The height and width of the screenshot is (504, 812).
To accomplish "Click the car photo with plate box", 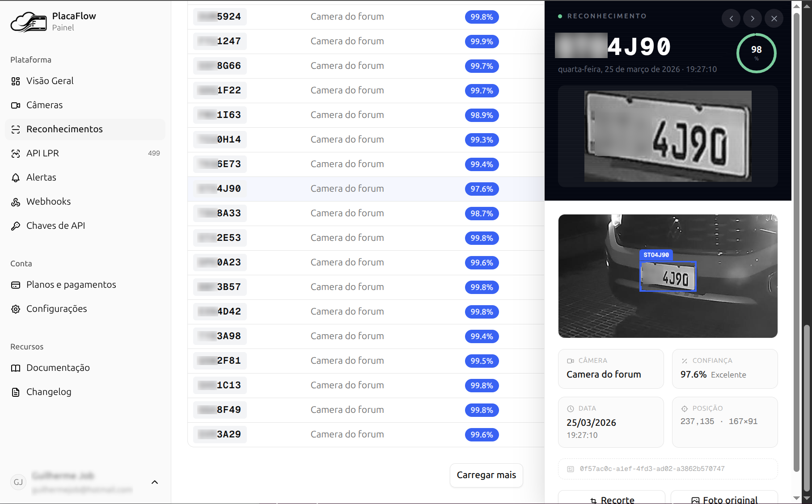I will [x=668, y=276].
